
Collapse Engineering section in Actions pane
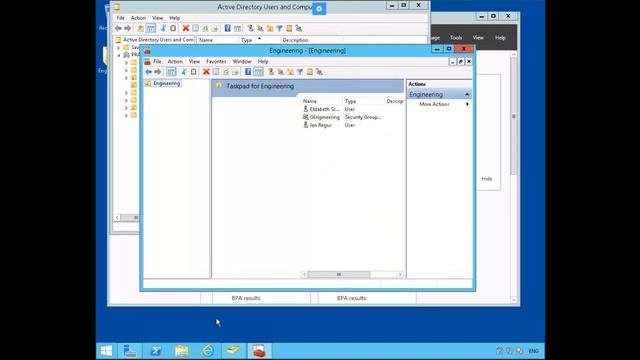click(x=467, y=94)
